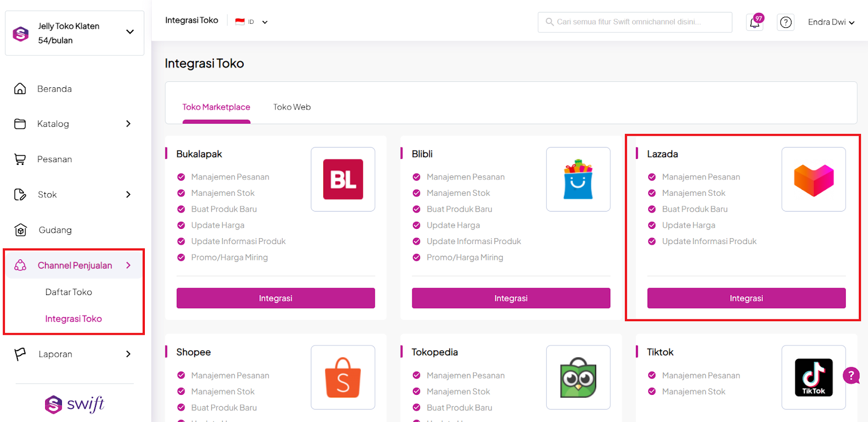Expand the Stok submenu chevron
868x422 pixels.
point(129,194)
